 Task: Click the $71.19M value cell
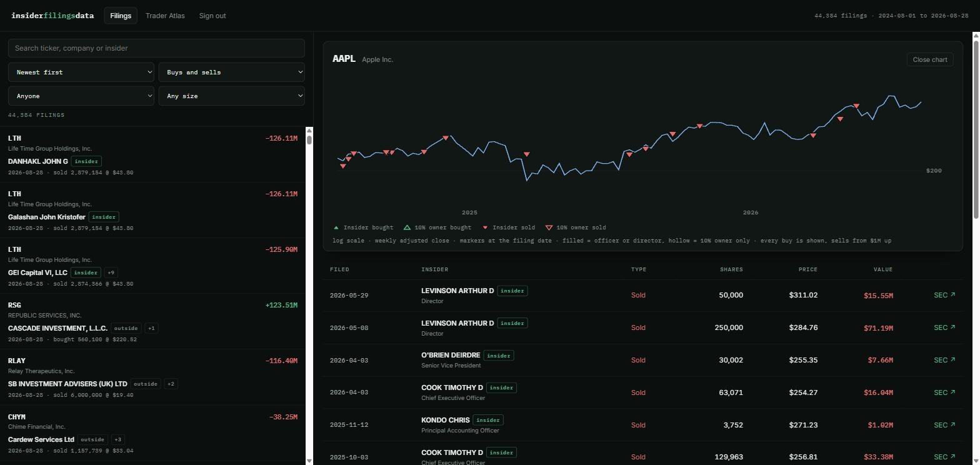[878, 327]
